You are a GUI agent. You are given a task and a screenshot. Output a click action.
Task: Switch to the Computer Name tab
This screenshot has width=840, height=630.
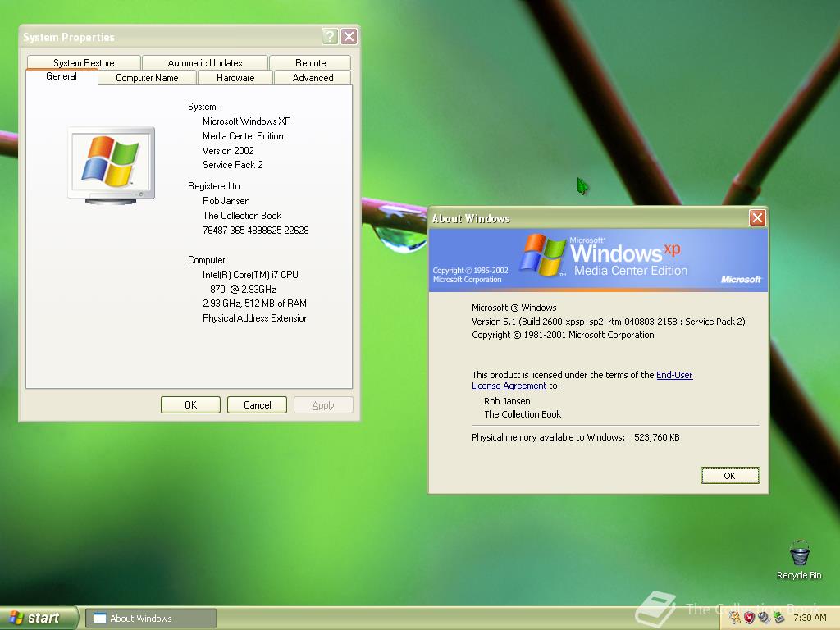tap(147, 78)
